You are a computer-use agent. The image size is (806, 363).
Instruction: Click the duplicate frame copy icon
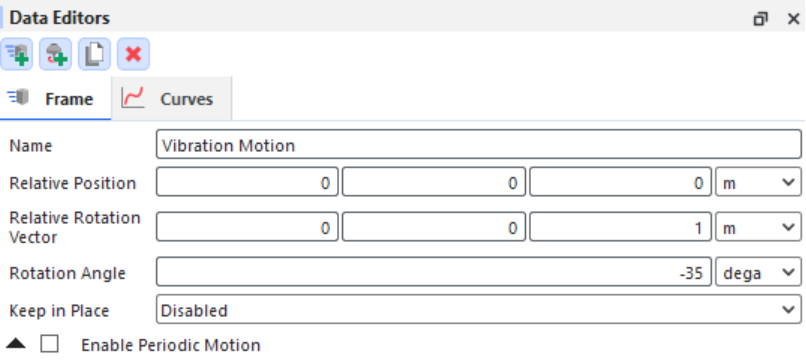coord(94,54)
